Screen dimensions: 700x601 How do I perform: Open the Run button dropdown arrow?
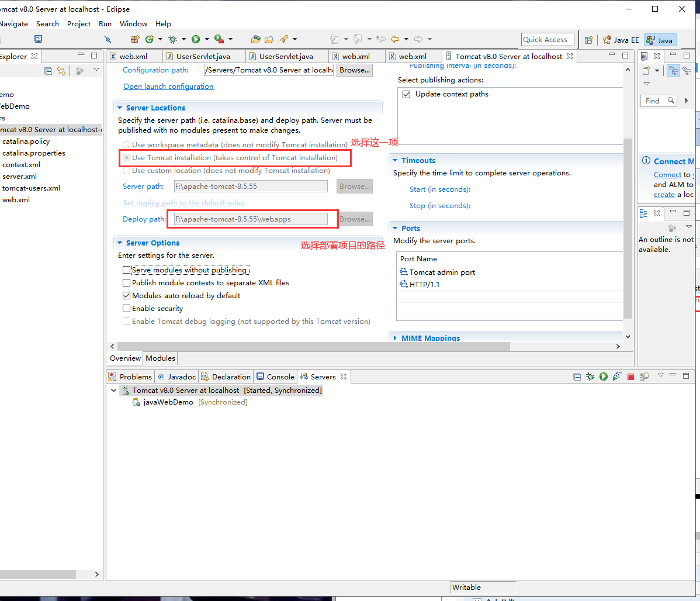[x=207, y=39]
